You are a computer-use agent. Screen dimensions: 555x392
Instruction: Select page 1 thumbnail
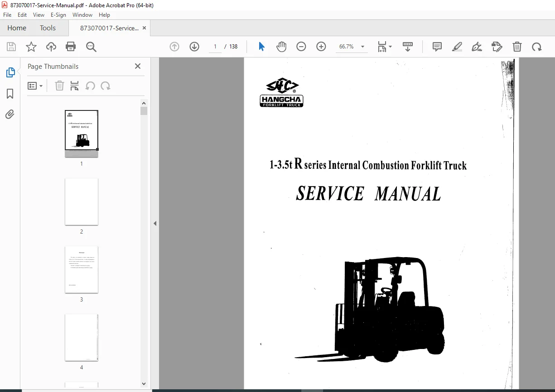coord(82,134)
